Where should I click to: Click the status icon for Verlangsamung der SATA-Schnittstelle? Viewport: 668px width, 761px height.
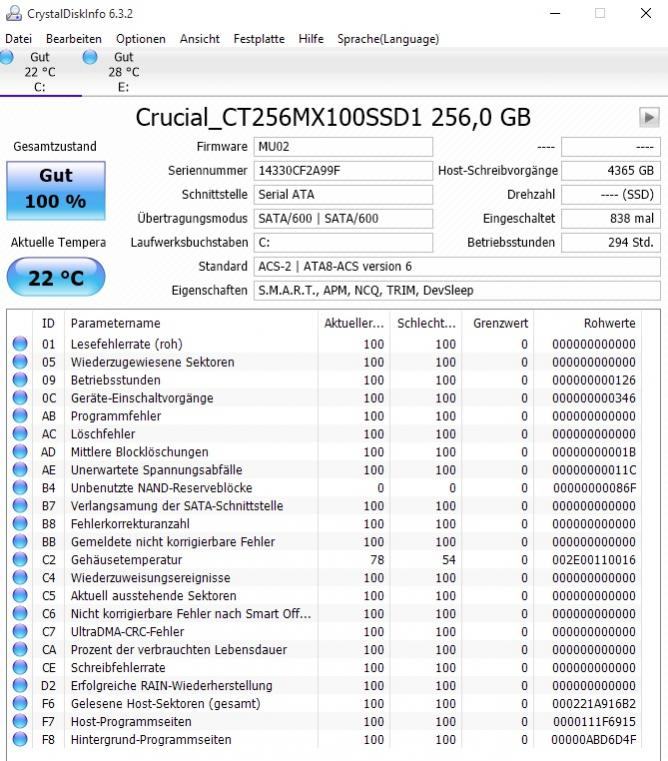coord(20,505)
